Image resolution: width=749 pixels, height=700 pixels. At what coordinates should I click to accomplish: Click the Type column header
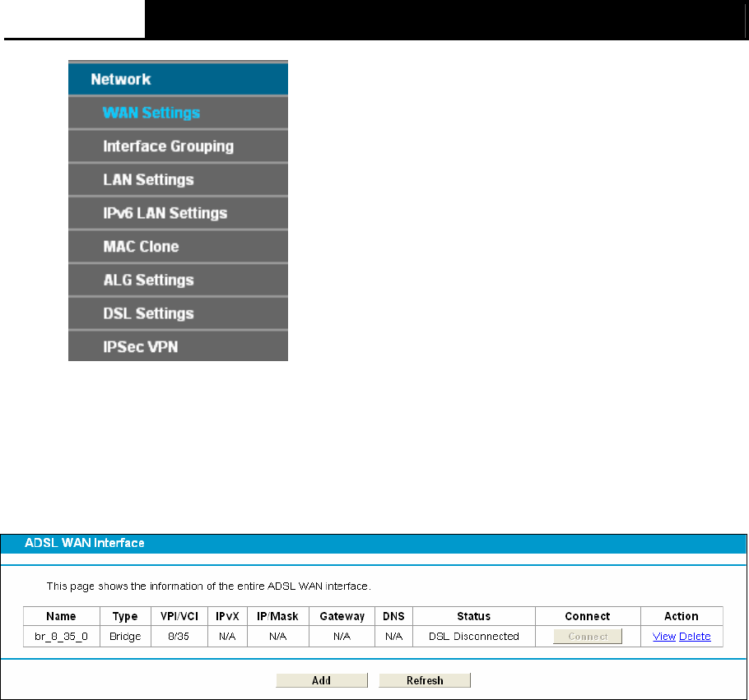pyautogui.click(x=125, y=616)
